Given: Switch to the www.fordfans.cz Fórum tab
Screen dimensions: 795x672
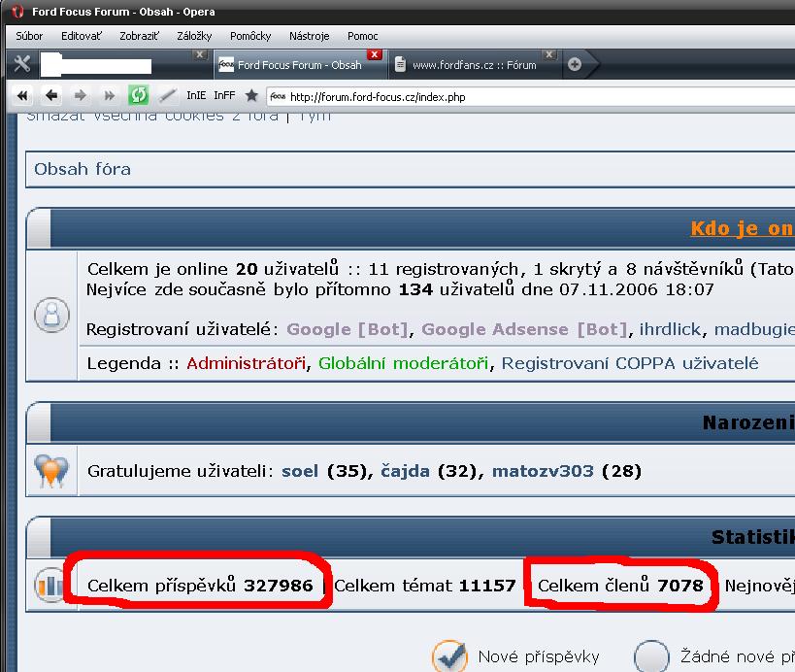Looking at the screenshot, I should [473, 65].
